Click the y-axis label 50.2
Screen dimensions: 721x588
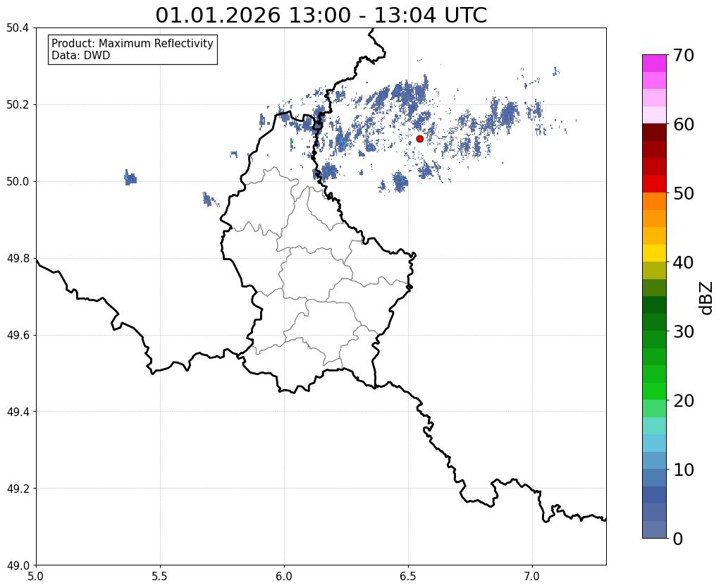(x=18, y=105)
